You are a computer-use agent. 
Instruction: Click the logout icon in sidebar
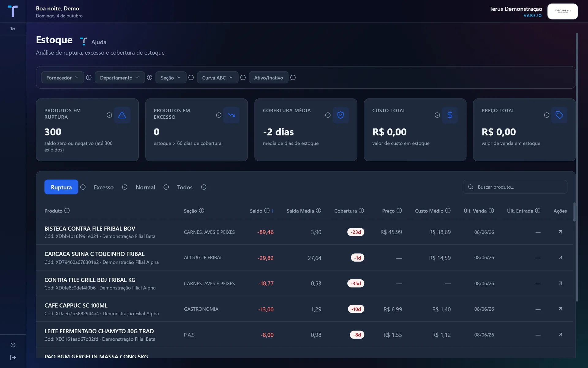click(x=13, y=358)
